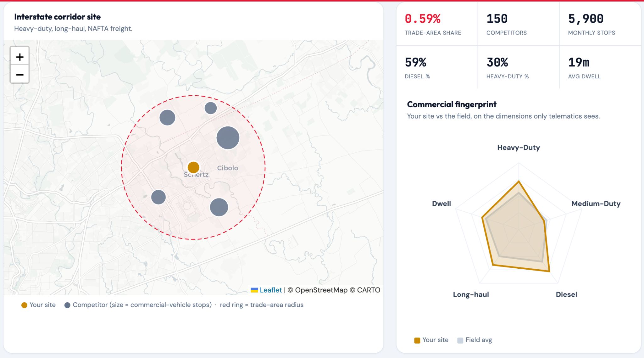
Task: Click the Heavy-Duty vertex of Your site polygon
Action: click(x=519, y=181)
